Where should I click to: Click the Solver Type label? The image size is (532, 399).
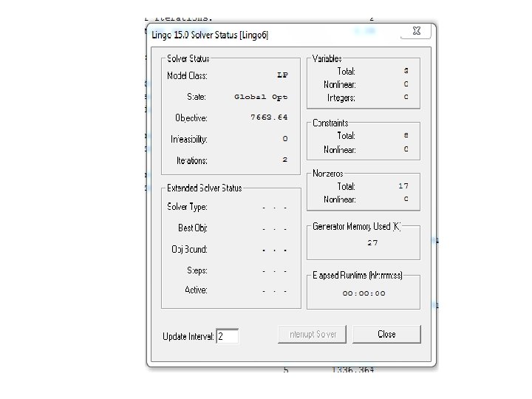click(x=187, y=207)
